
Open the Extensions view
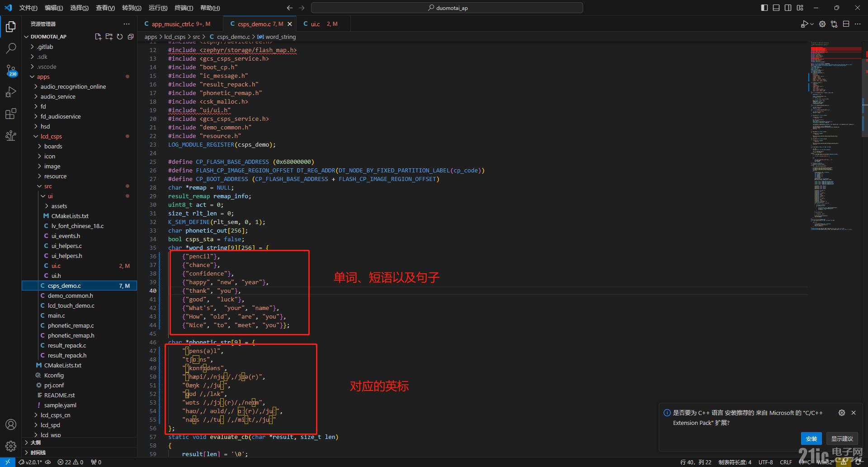click(11, 114)
